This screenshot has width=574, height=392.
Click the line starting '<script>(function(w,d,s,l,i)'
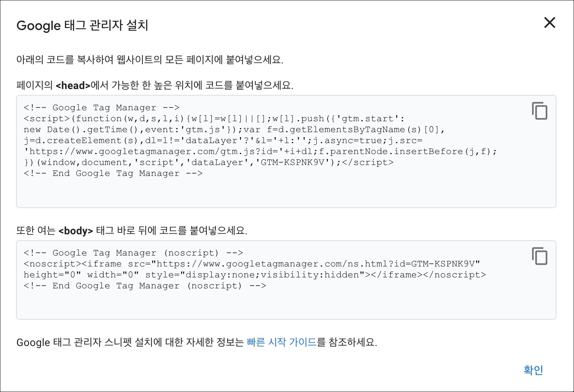tap(214, 119)
